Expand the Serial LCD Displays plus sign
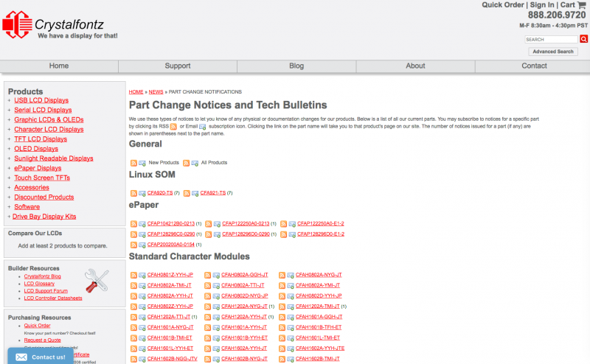This screenshot has width=590, height=364. 9,110
